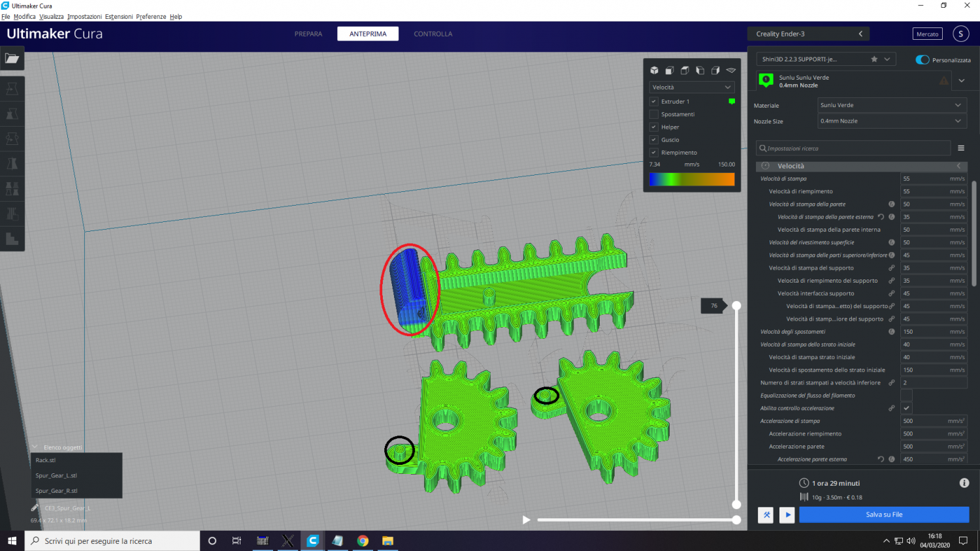
Task: Enable the Spostamenti checkbox
Action: click(x=653, y=114)
